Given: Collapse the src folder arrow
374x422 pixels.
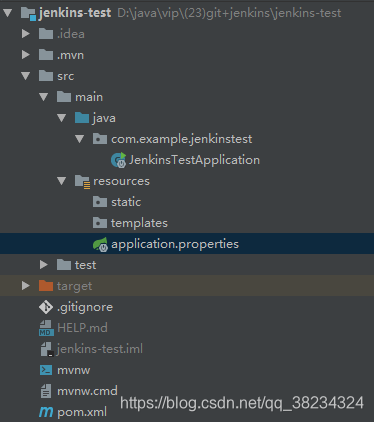Looking at the screenshot, I should (x=26, y=76).
